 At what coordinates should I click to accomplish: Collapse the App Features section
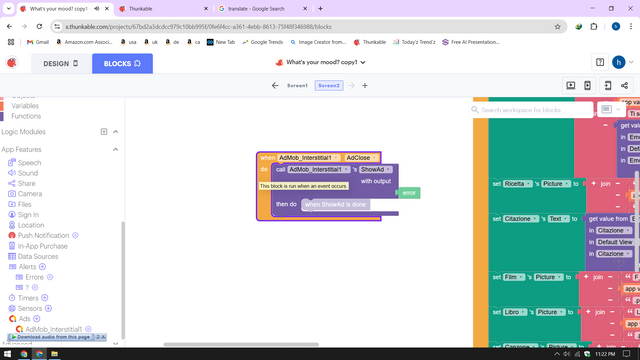tap(116, 149)
